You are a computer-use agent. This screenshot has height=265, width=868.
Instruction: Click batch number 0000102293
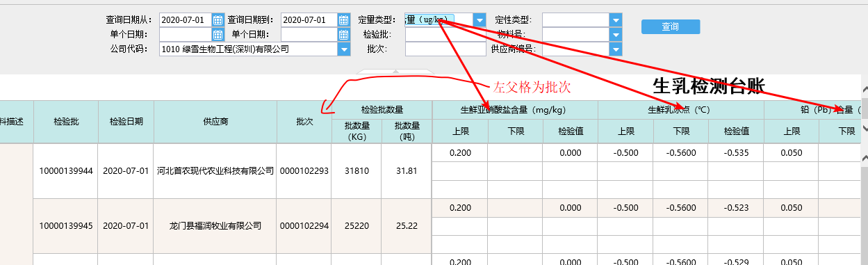pyautogui.click(x=304, y=171)
